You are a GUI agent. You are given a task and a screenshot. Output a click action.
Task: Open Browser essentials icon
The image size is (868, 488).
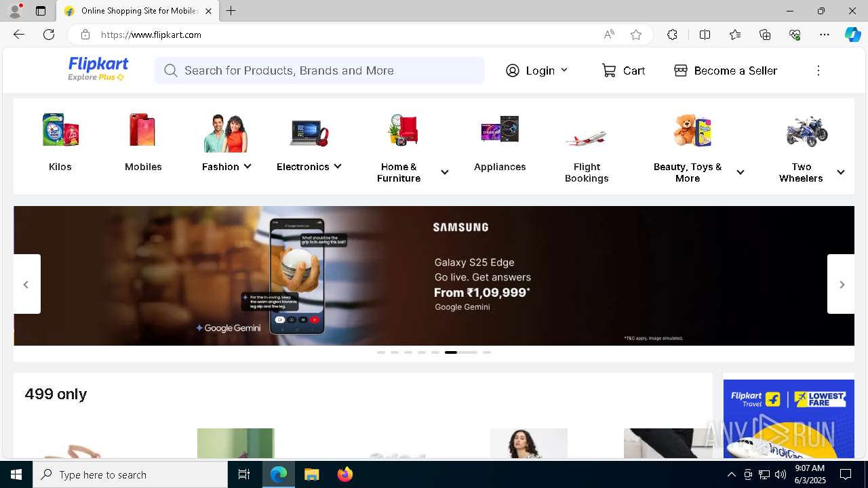coord(795,35)
